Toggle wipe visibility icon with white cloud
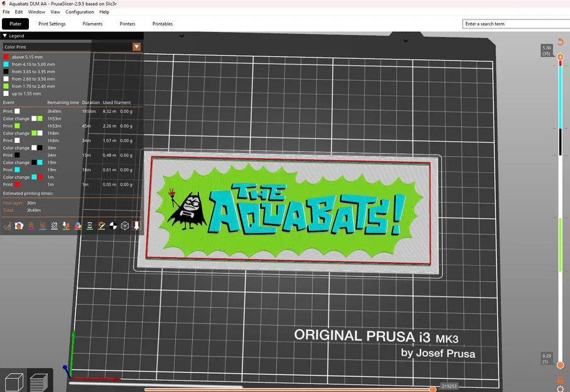This screenshot has width=570, height=392. pos(19,226)
